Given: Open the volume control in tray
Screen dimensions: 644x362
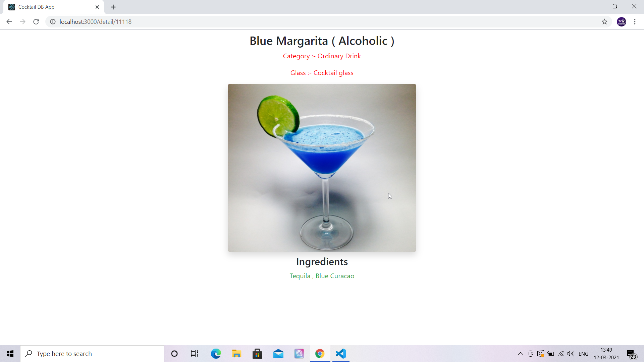Looking at the screenshot, I should [x=571, y=354].
